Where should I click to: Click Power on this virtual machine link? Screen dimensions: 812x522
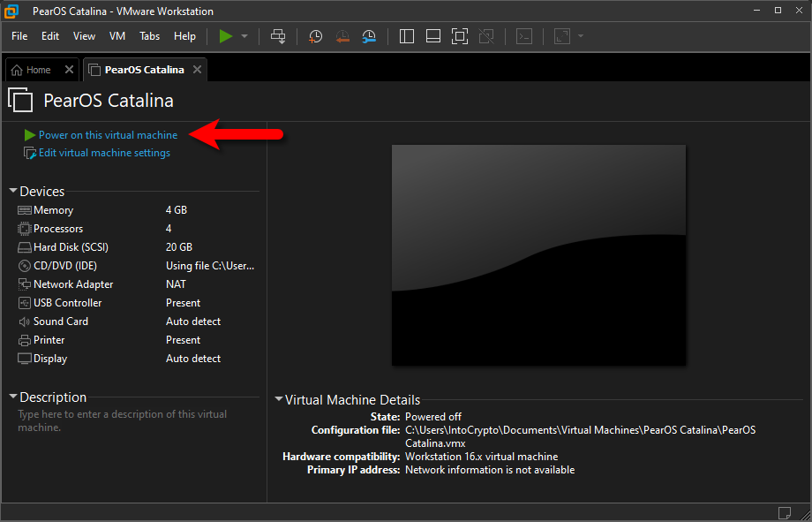coord(108,135)
